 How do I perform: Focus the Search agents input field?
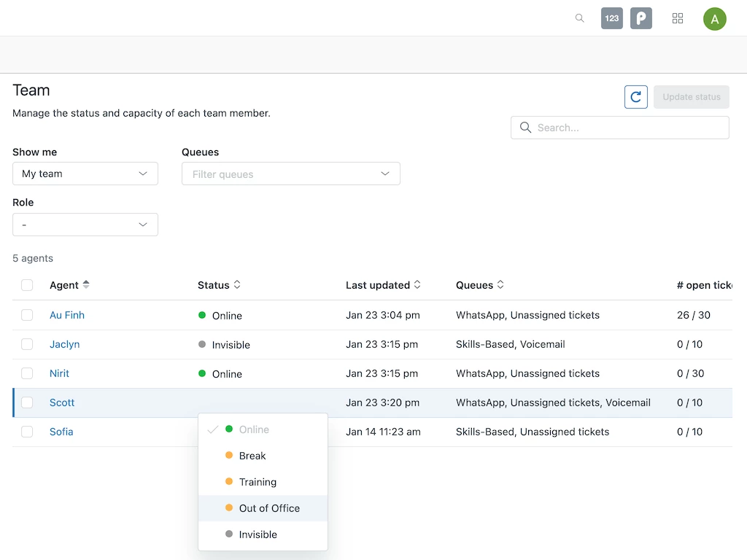[x=620, y=128]
